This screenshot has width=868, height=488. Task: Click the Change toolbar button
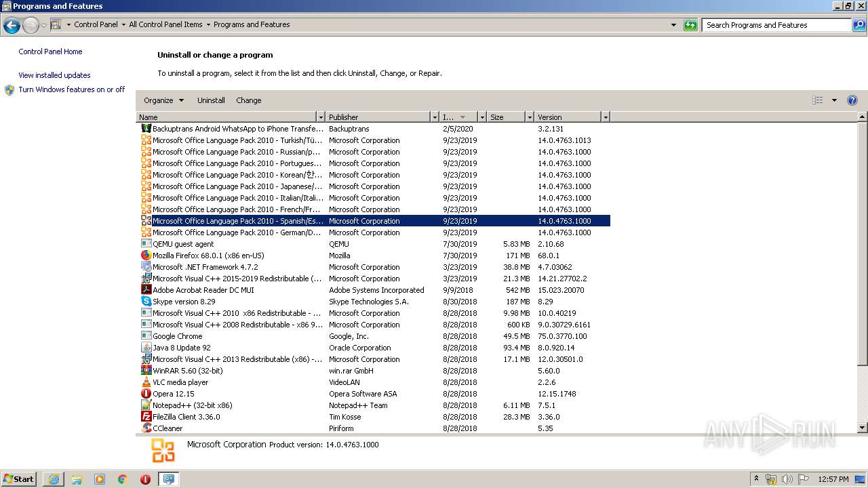[x=249, y=100]
